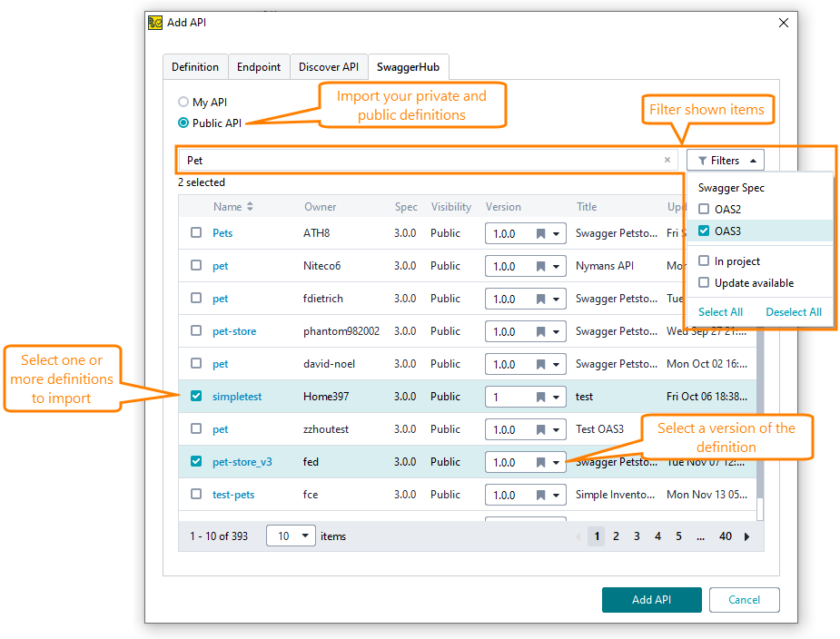
Task: Jump to results page 40
Action: (725, 536)
